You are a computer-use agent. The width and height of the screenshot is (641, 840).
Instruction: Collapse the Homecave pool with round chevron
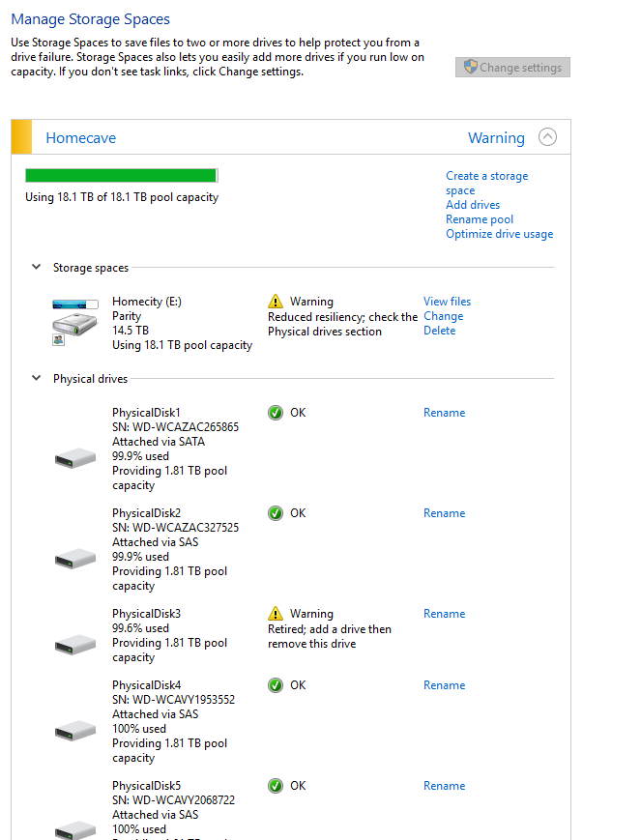pos(547,137)
